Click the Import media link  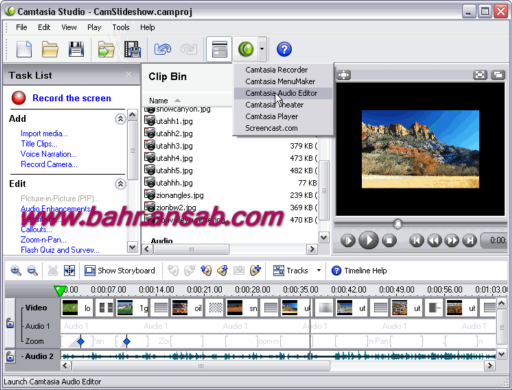(x=44, y=134)
